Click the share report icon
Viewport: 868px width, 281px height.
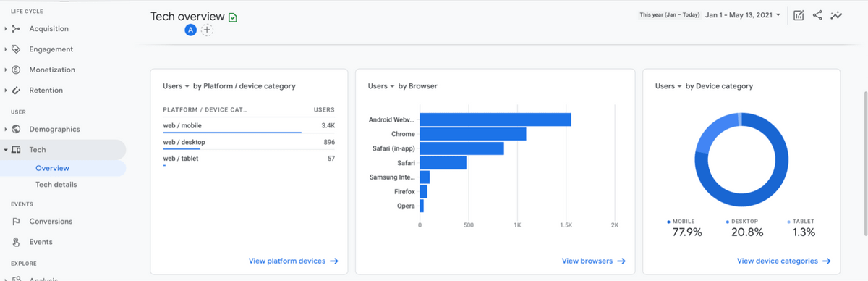(x=817, y=15)
